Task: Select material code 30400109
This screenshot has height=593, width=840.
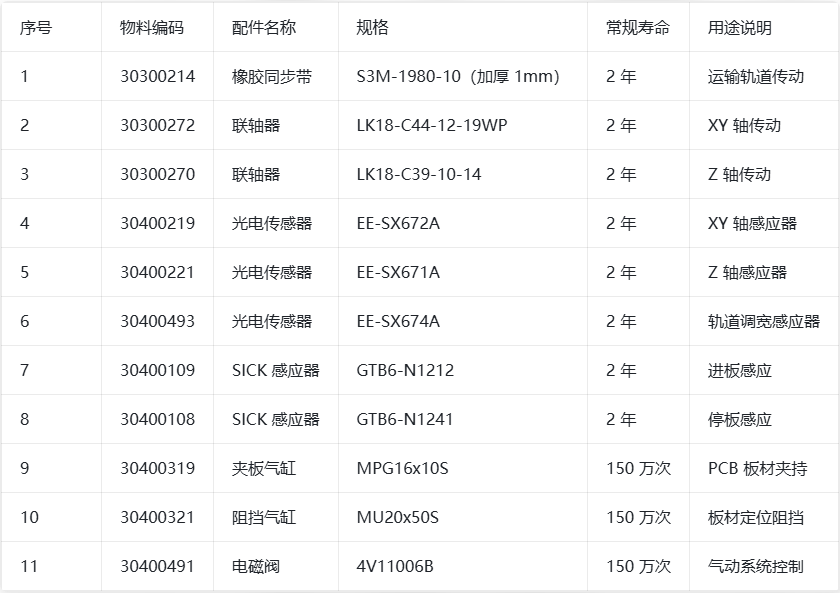Action: (158, 371)
